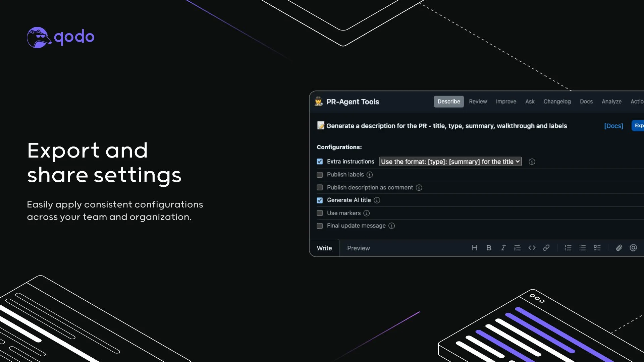
Task: Open the Analyze tab
Action: pyautogui.click(x=611, y=102)
